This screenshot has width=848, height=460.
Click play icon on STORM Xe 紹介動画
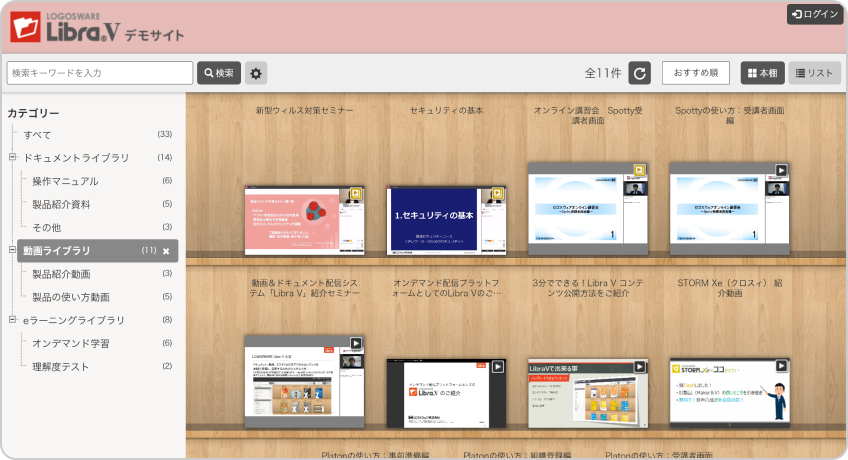click(x=781, y=366)
